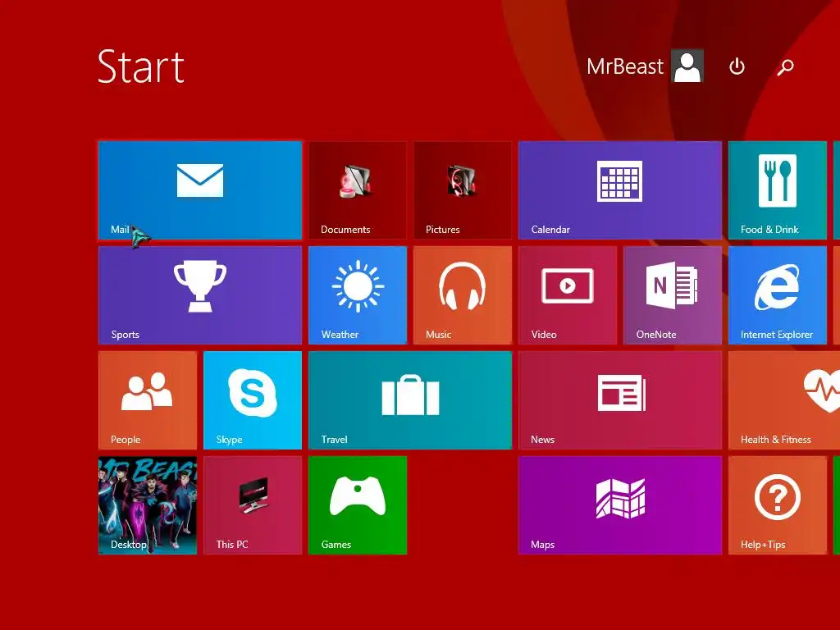The width and height of the screenshot is (840, 630).
Task: Click the user account picture
Action: [x=687, y=66]
